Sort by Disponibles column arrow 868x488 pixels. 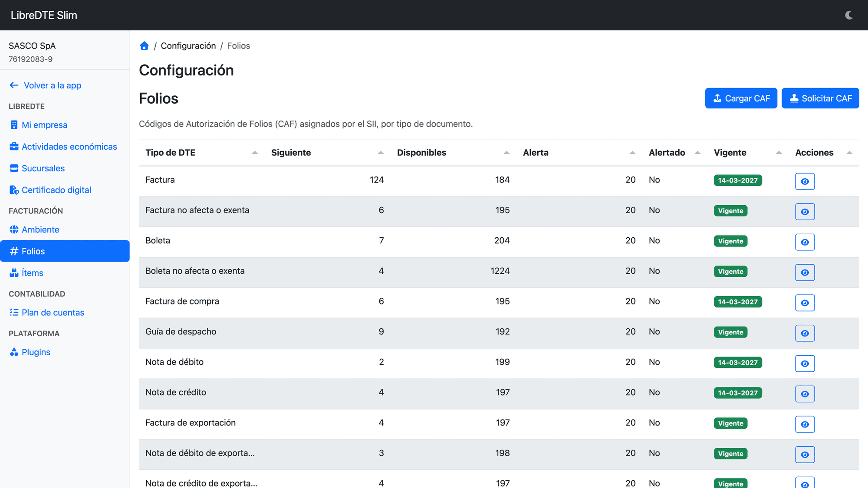pos(506,153)
